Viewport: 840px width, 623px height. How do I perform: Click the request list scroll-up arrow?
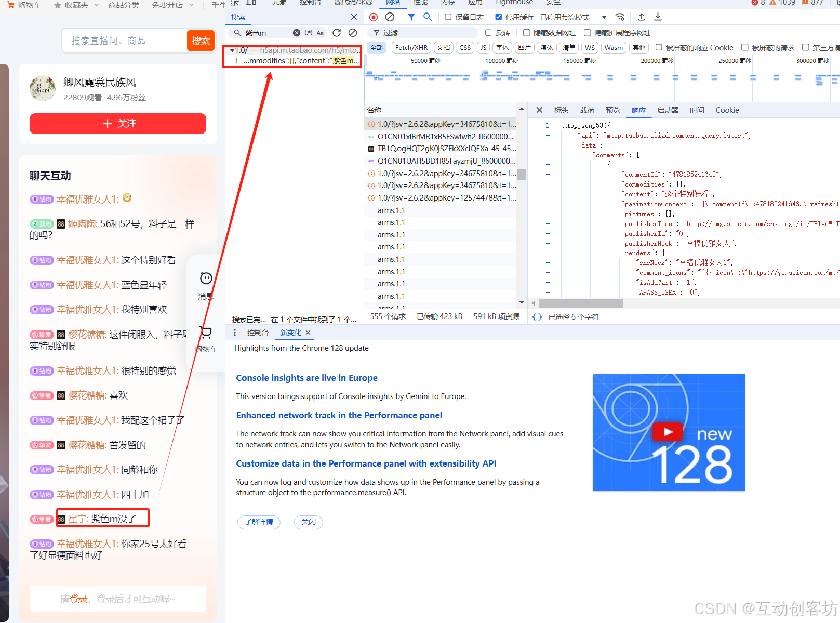point(522,109)
